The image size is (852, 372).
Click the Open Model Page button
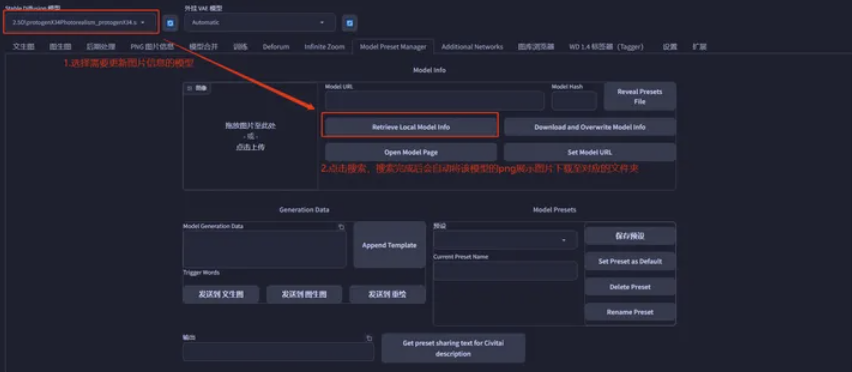(411, 152)
